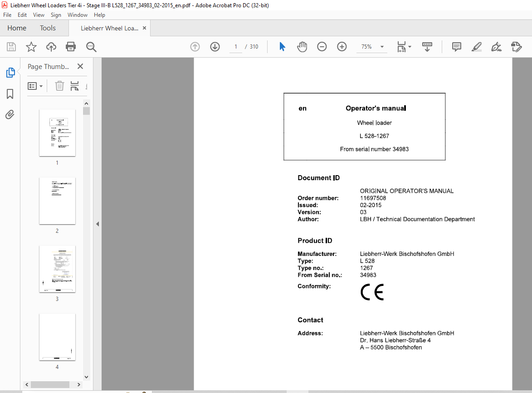Open Page Thumbnails sidebar icon
This screenshot has width=532, height=393.
coord(10,73)
